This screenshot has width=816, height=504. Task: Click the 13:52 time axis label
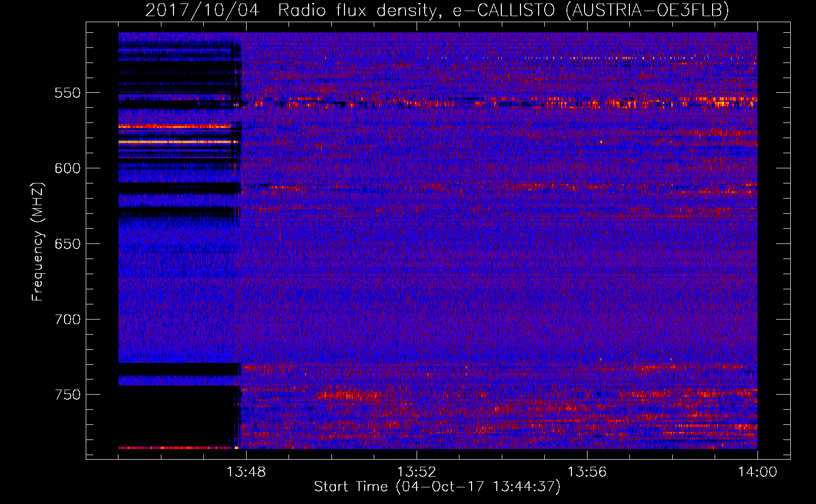click(x=417, y=472)
